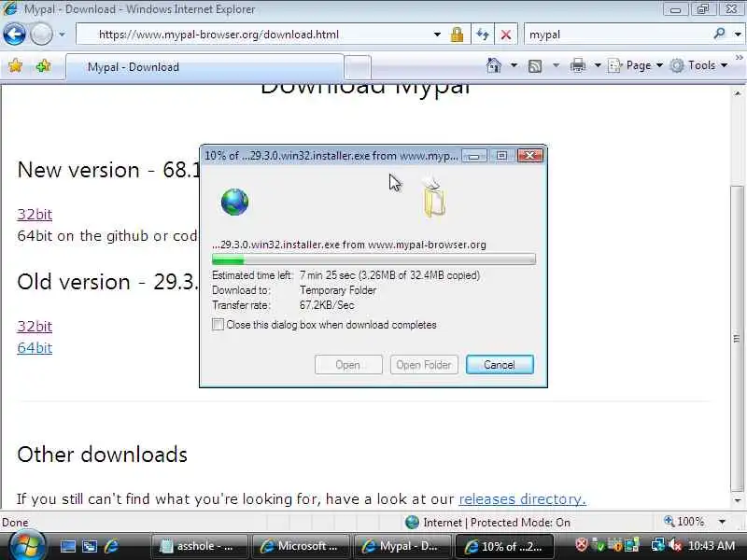
Task: Click the Internet Protected Mode status zone
Action: coord(487,523)
